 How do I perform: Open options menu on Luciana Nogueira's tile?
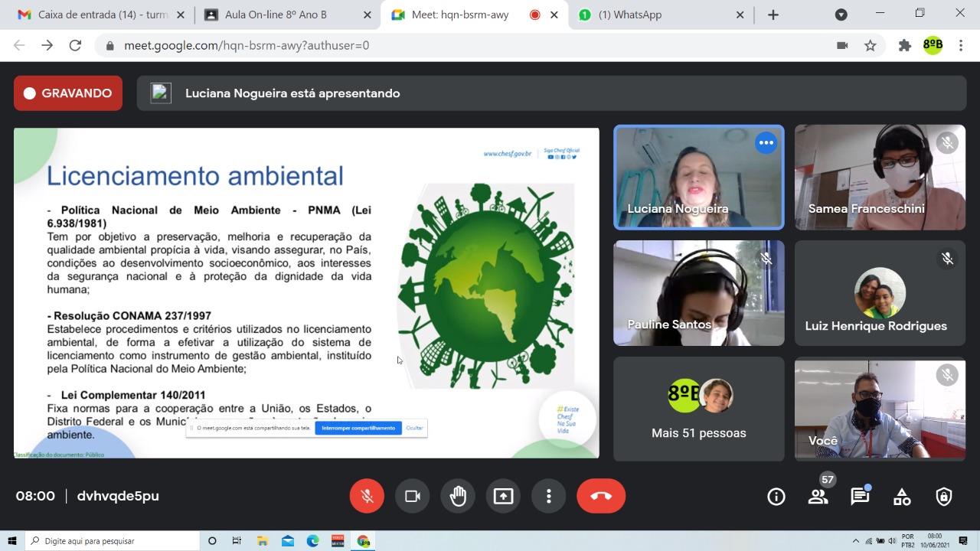[x=766, y=143]
